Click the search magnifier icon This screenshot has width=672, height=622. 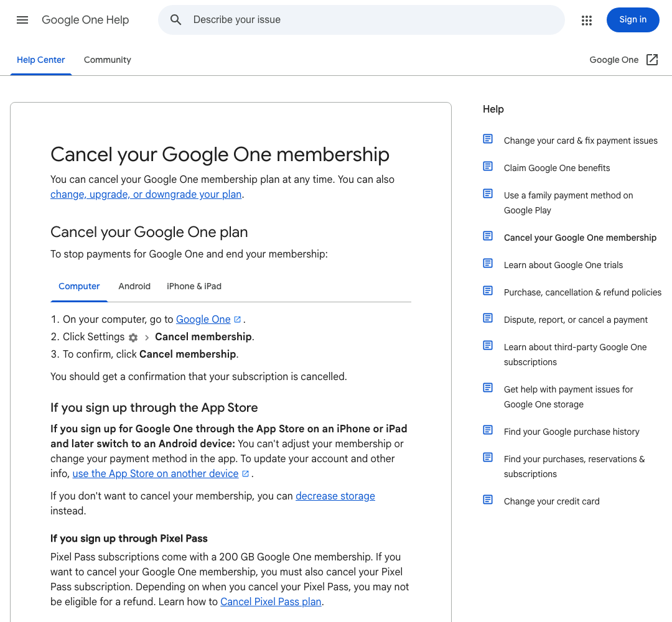click(175, 20)
